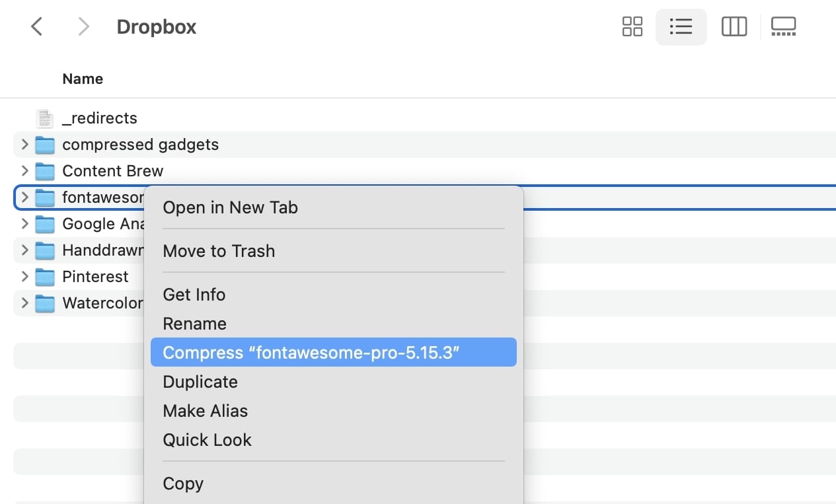The image size is (836, 504).
Task: Choose Move to Trash
Action: pyautogui.click(x=219, y=251)
